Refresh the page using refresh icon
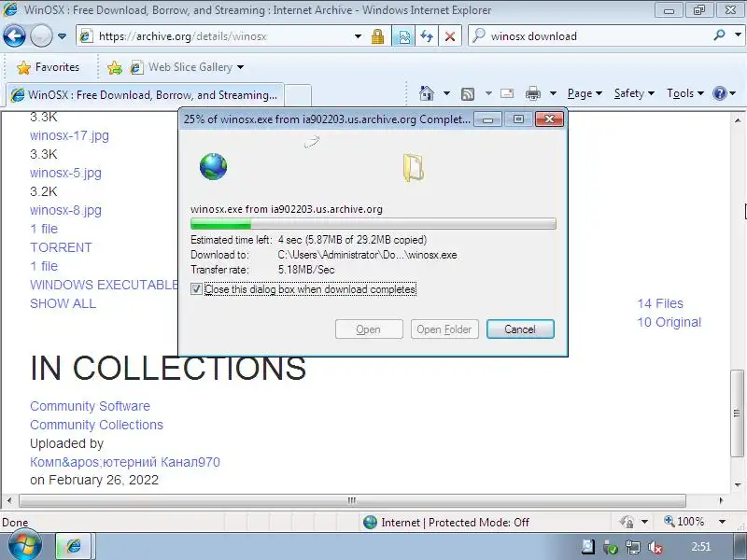The width and height of the screenshot is (747, 560). (x=427, y=36)
